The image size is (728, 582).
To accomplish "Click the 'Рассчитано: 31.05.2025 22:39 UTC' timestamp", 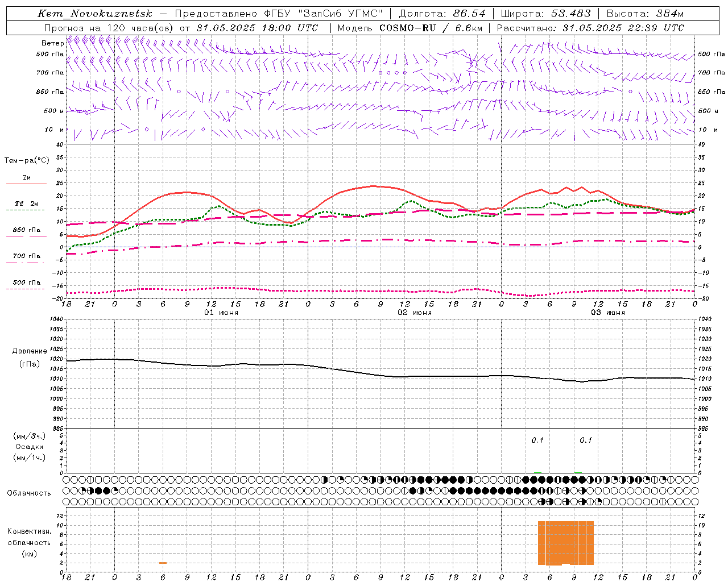I will [x=590, y=28].
